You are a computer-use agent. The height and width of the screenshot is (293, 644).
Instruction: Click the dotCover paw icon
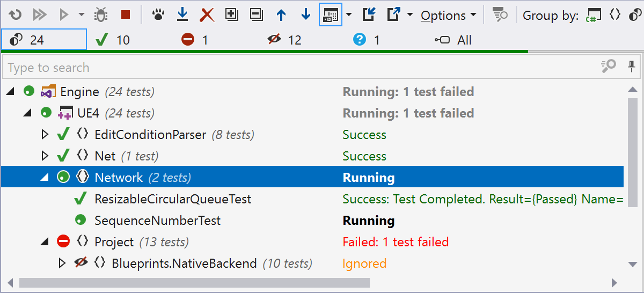(x=157, y=15)
